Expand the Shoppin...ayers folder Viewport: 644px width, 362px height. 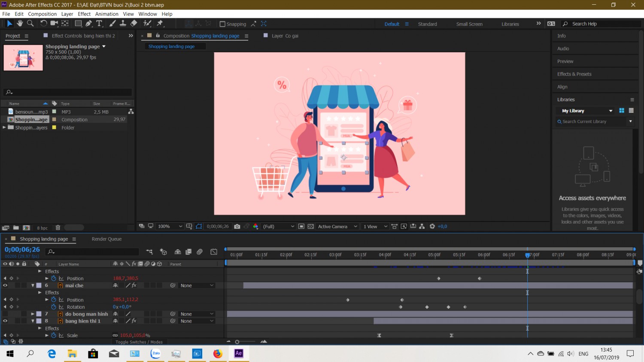[4, 127]
